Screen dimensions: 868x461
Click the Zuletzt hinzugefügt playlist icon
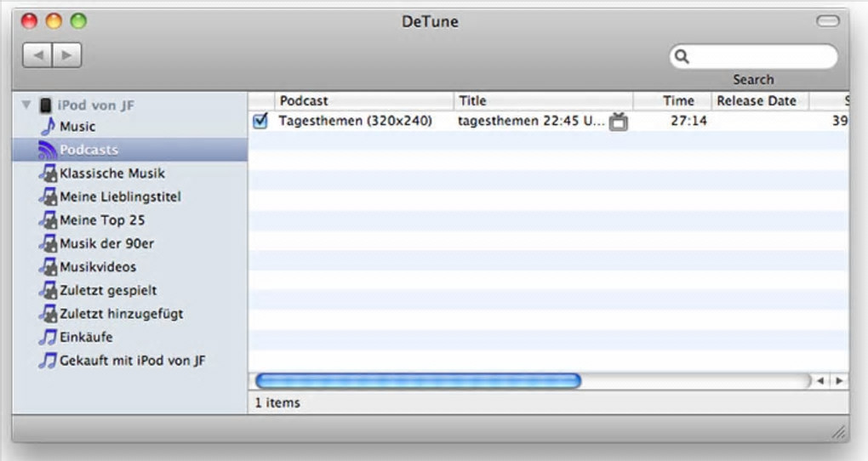pos(49,313)
